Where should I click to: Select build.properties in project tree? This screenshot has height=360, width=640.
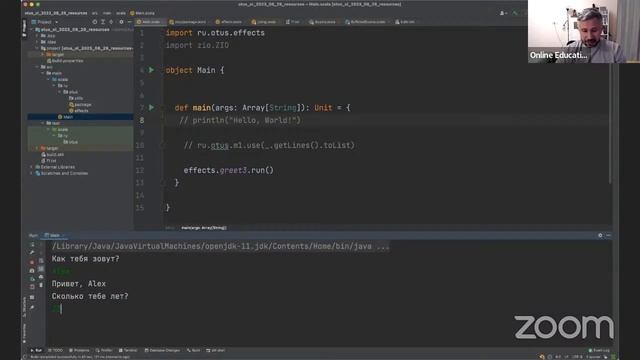(x=65, y=60)
